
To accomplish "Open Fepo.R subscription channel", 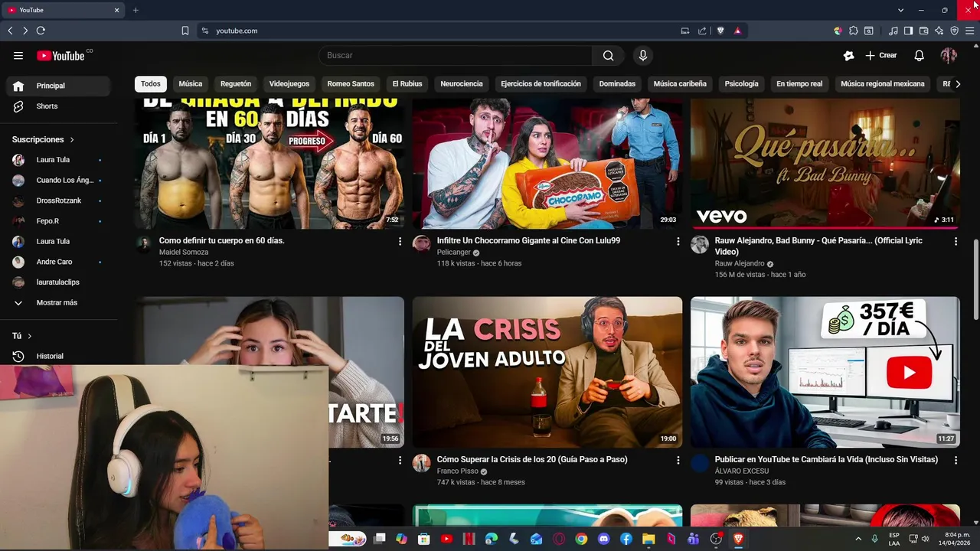I will 57,221.
